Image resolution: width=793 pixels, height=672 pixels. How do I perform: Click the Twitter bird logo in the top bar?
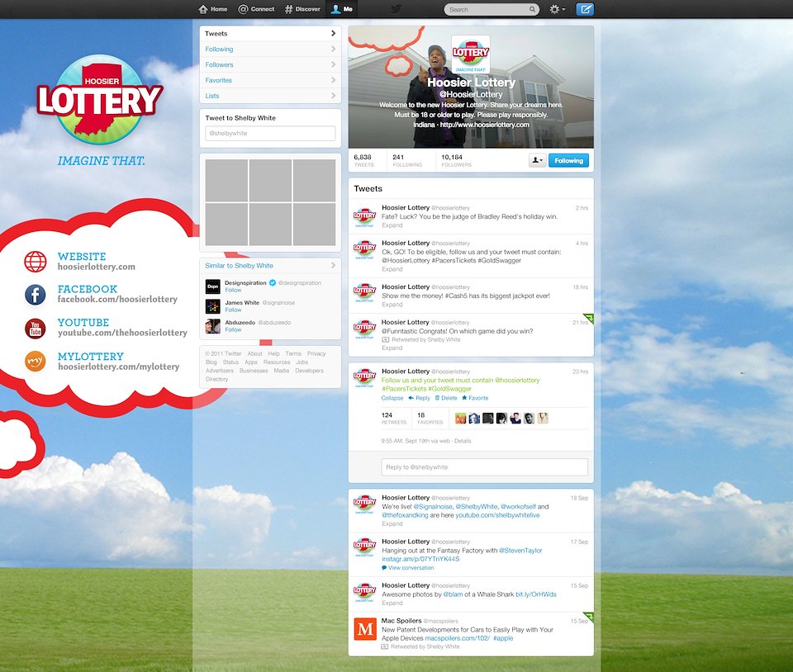[396, 9]
